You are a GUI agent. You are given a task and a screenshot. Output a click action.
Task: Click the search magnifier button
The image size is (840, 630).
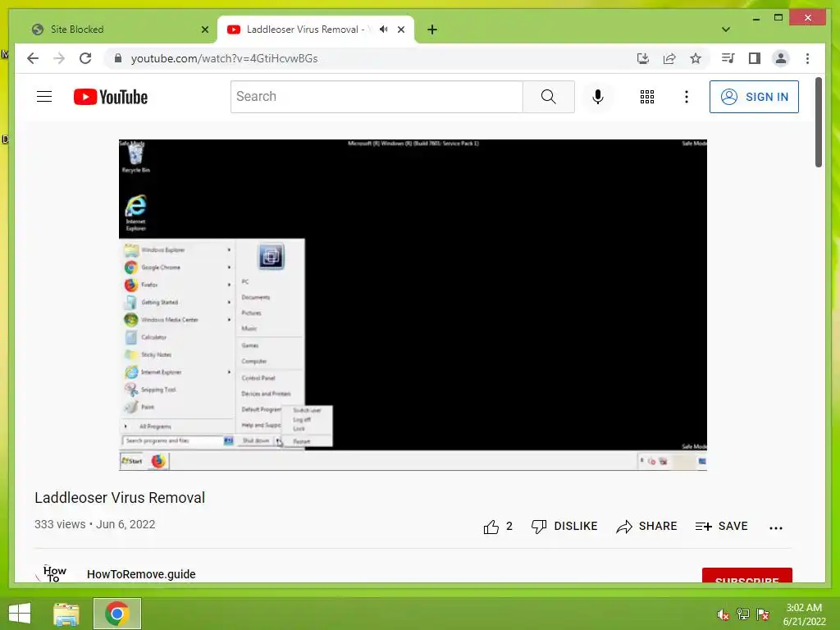(549, 97)
